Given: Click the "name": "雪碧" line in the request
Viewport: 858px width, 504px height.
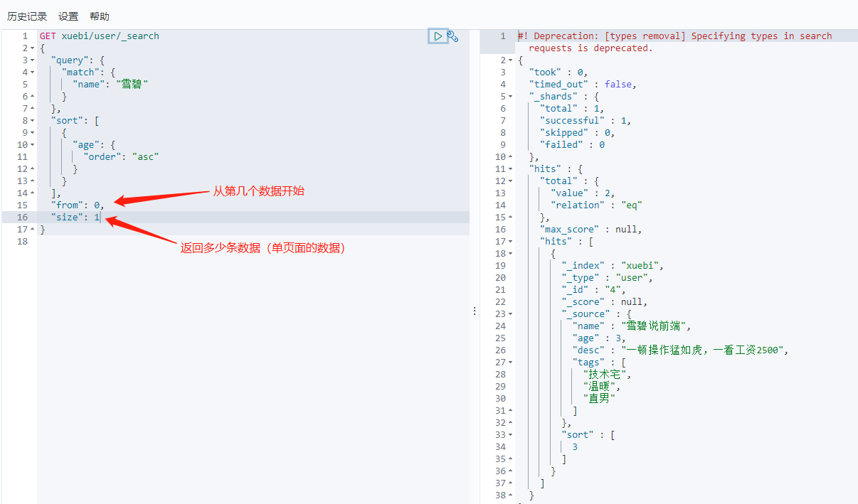Looking at the screenshot, I should [x=110, y=85].
